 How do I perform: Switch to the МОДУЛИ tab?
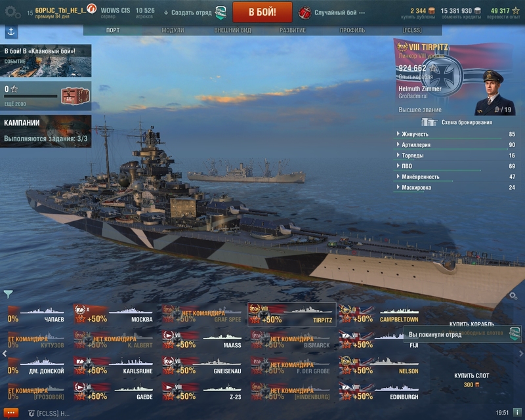(173, 30)
